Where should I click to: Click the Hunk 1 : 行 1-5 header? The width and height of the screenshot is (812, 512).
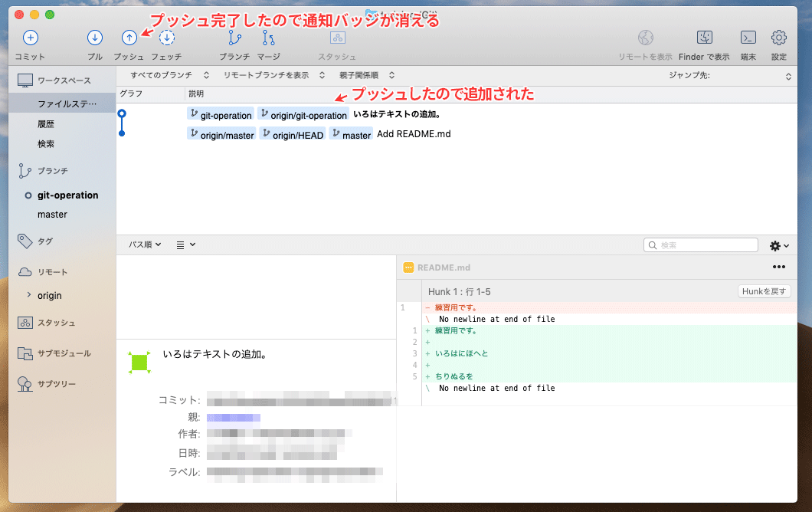click(x=460, y=292)
